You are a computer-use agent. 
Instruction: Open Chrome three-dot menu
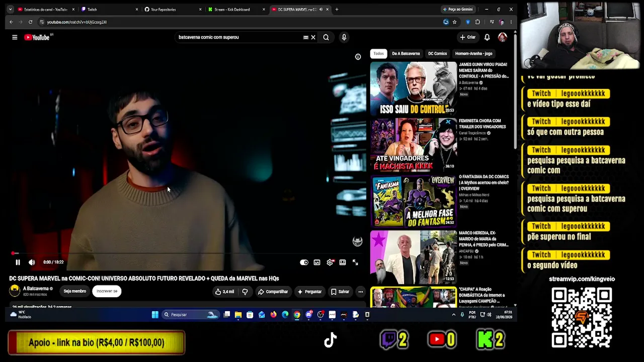511,22
